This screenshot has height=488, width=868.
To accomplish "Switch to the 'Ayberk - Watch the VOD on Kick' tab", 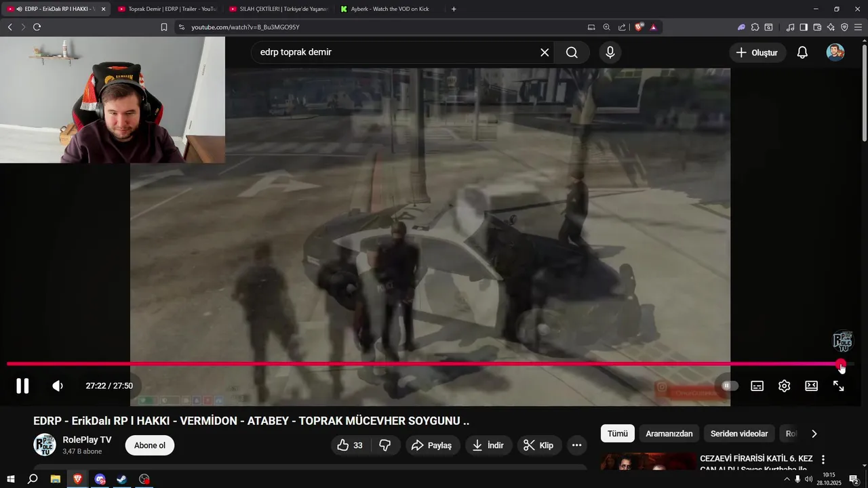I will point(391,9).
